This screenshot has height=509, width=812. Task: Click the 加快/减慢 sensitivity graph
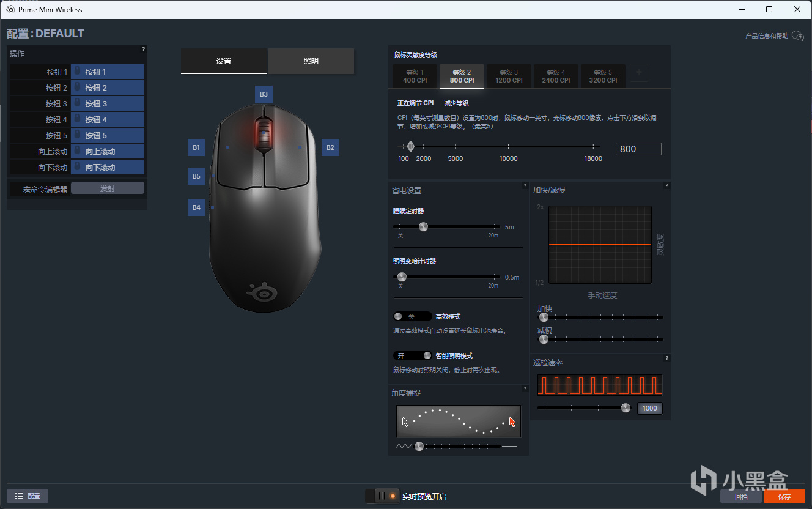coord(600,245)
